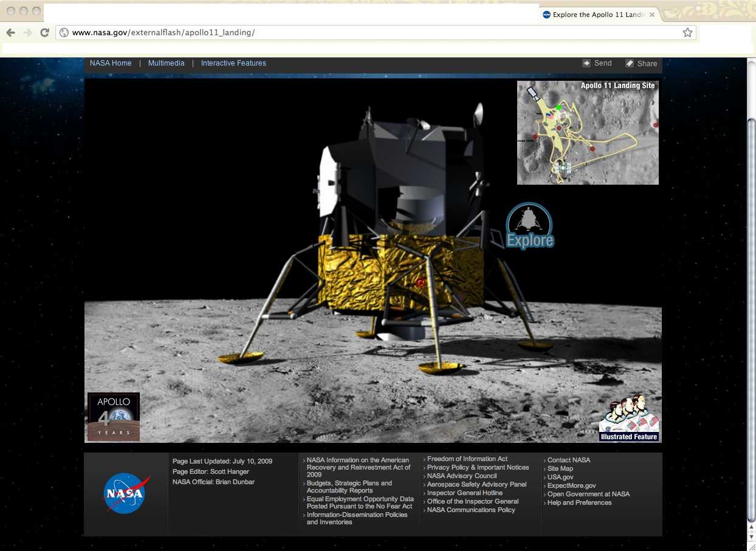Open NASA Communications Policy link
The width and height of the screenshot is (756, 551).
[x=471, y=510]
